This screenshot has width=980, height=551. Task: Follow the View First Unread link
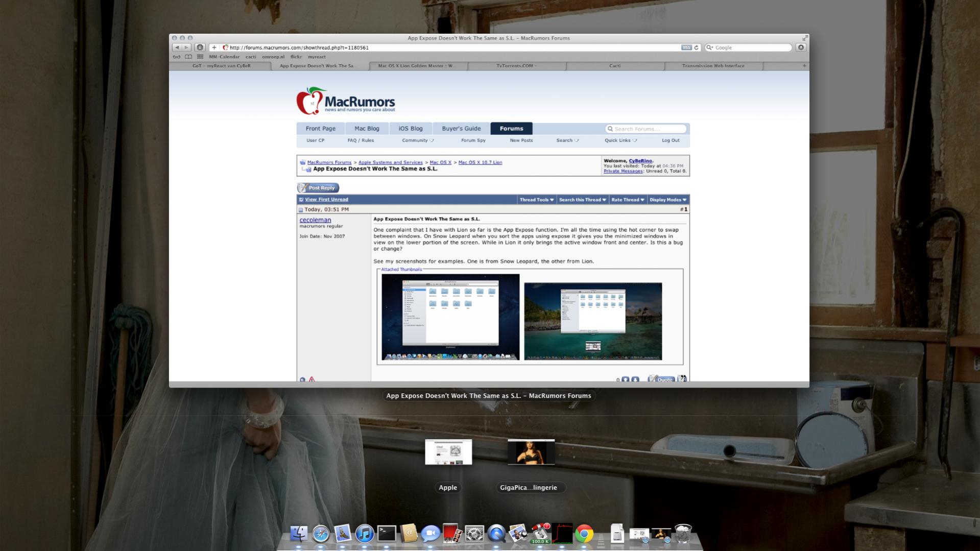click(x=326, y=200)
